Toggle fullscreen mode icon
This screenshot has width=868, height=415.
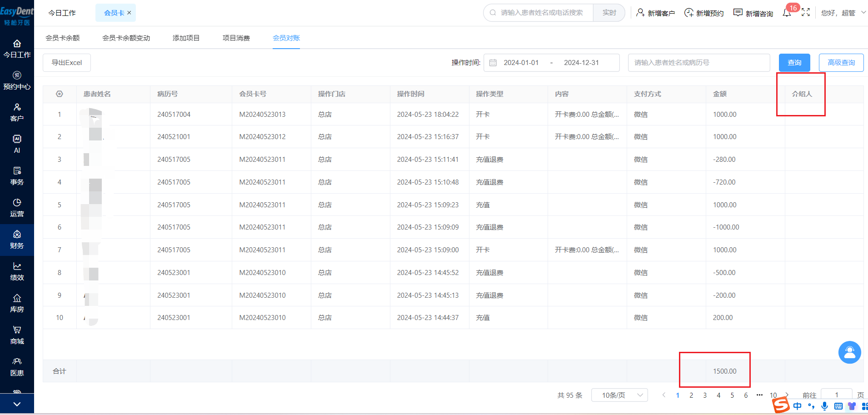point(806,13)
